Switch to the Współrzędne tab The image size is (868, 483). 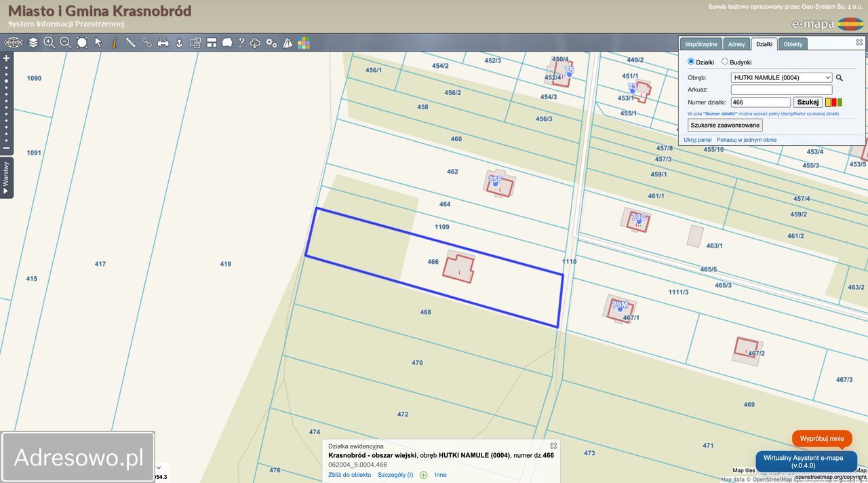701,44
